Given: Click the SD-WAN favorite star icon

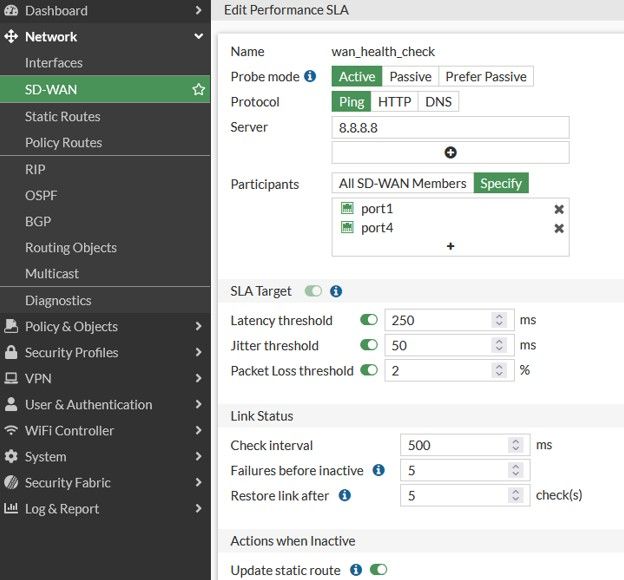Looking at the screenshot, I should [x=199, y=89].
